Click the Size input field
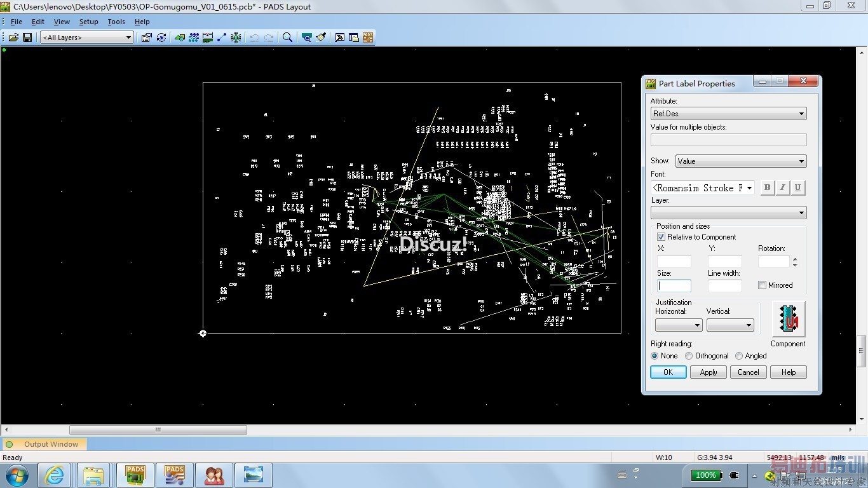868x488 pixels. 674,286
